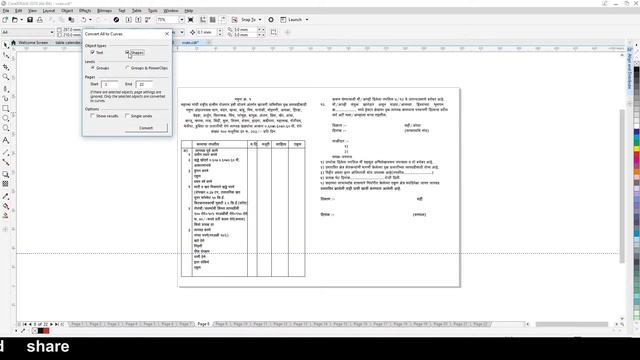Click the Open file icon

pyautogui.click(x=14, y=20)
